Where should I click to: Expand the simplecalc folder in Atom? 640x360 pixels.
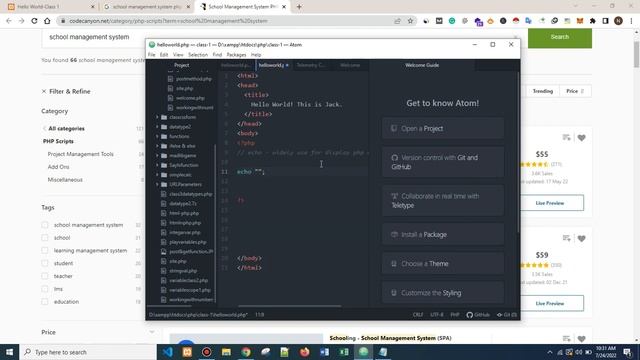coord(157,175)
